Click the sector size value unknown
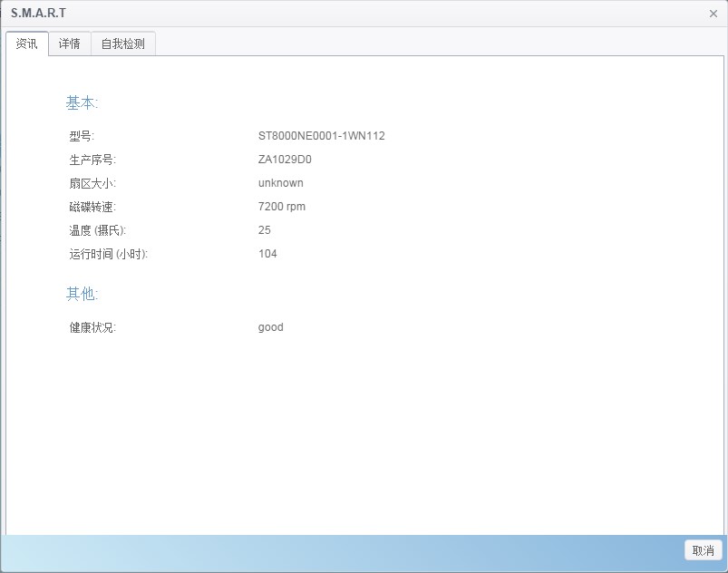 (280, 183)
